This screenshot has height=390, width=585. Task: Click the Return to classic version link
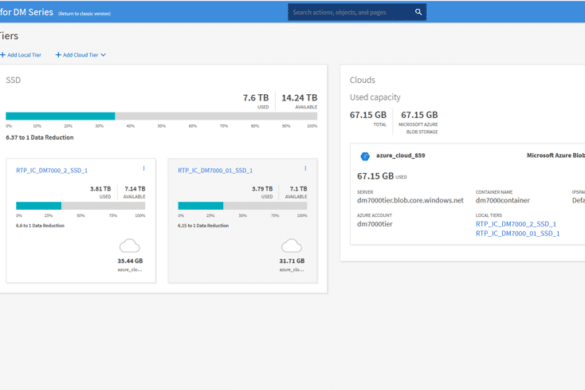coord(84,13)
